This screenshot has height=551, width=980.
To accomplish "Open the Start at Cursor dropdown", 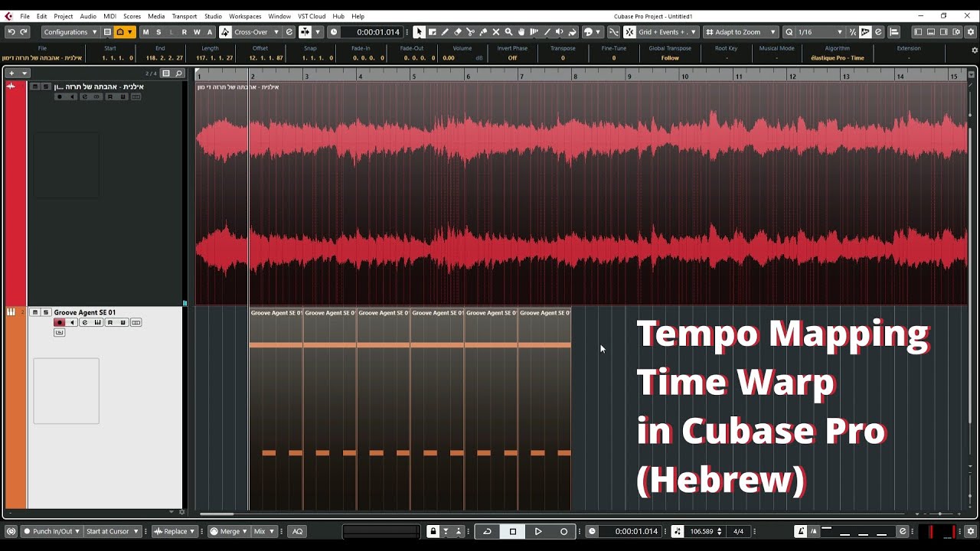I will click(x=112, y=531).
